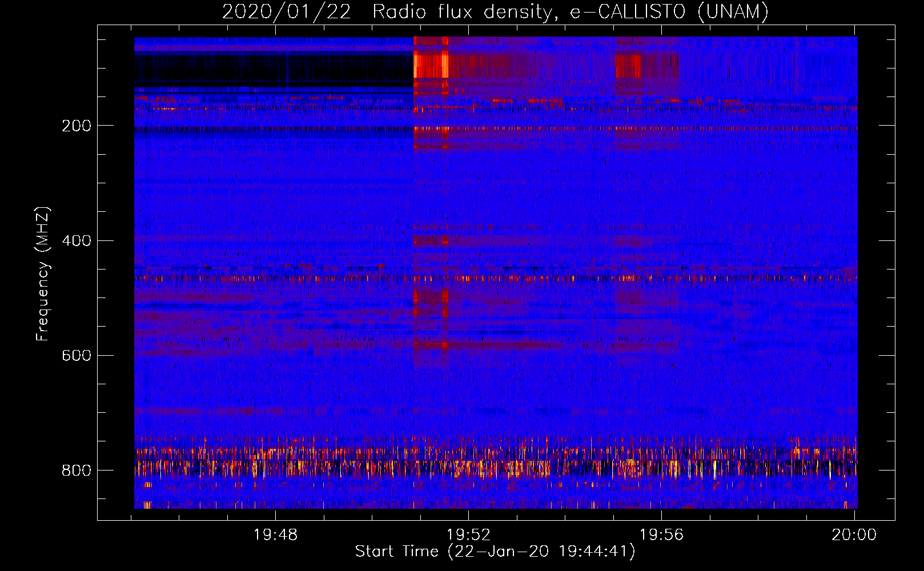Click the 'Start Time (22-Jan-20 19:44:41)' label
The height and width of the screenshot is (571, 924).
495,552
